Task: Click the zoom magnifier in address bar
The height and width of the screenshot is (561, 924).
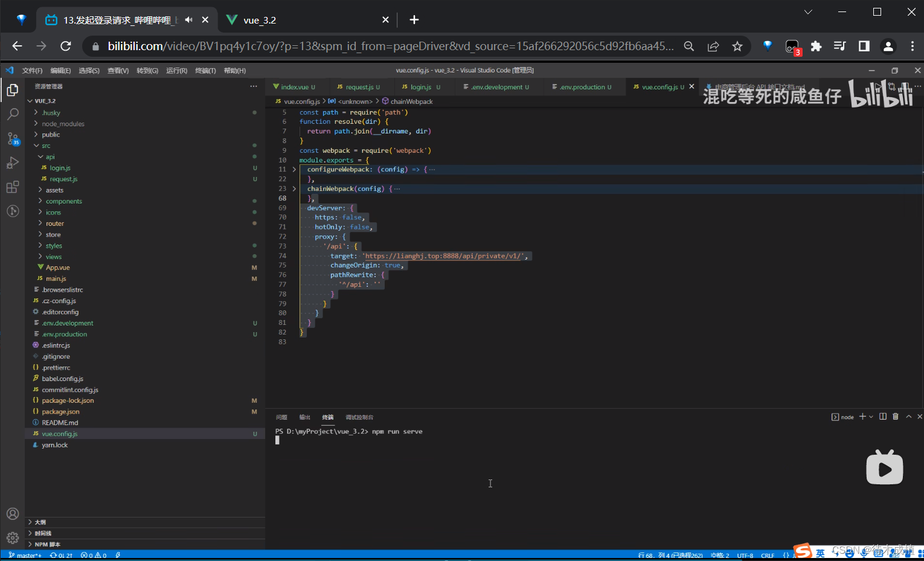Action: point(688,46)
